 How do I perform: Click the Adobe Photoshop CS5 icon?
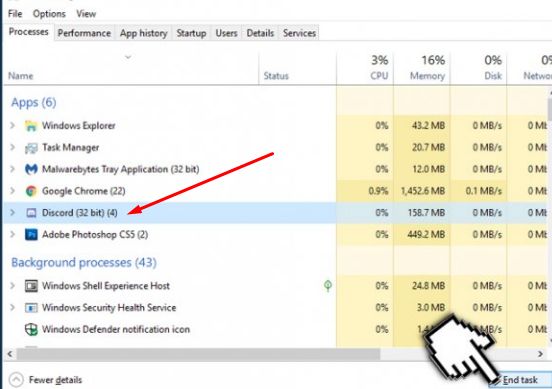(31, 234)
